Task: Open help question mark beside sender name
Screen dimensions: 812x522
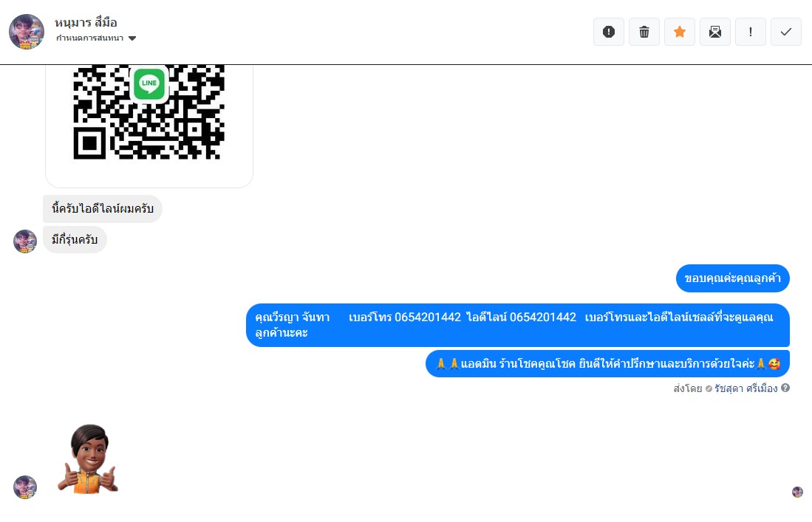Action: coord(785,388)
